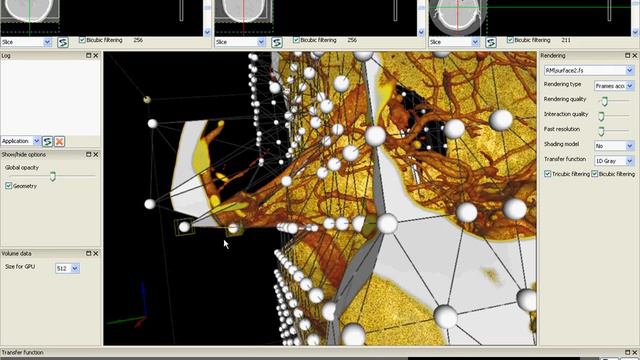Toggle Bicubic filtering for the first slice view
This screenshot has height=360, width=640.
click(x=82, y=40)
